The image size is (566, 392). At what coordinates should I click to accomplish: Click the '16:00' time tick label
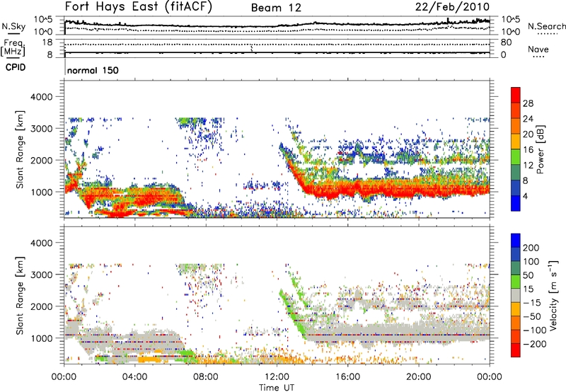[347, 377]
